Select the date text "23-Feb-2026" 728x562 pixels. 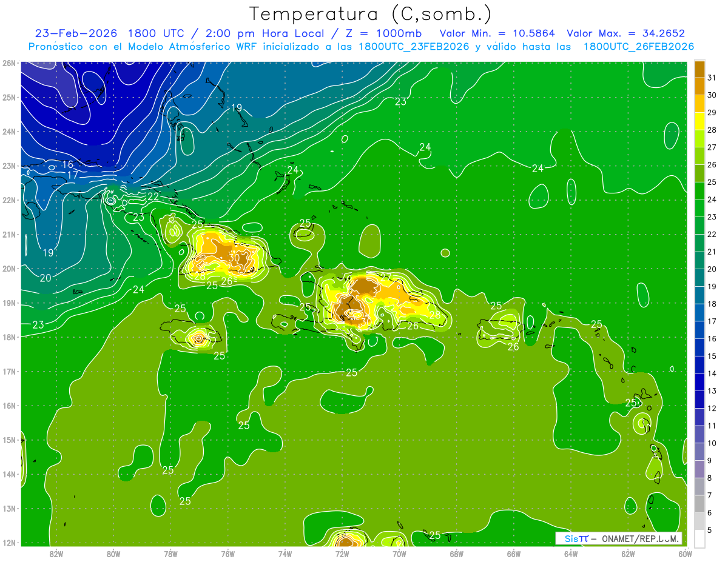point(76,33)
